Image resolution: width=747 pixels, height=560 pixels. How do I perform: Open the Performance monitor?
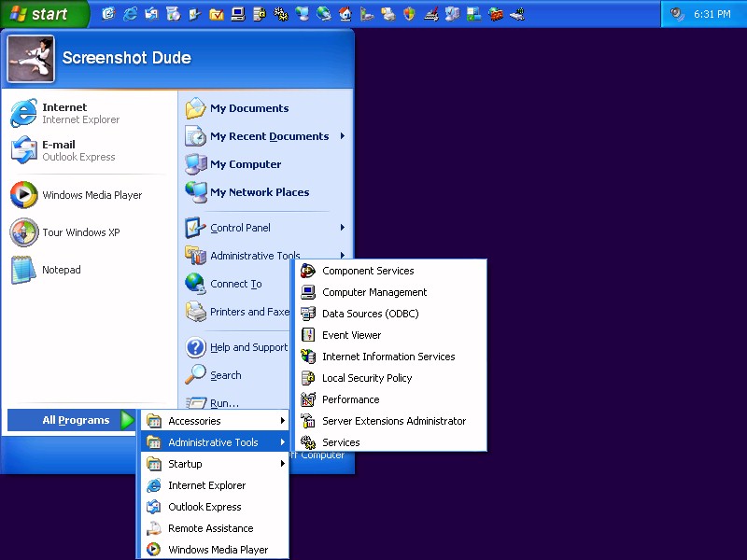[350, 399]
